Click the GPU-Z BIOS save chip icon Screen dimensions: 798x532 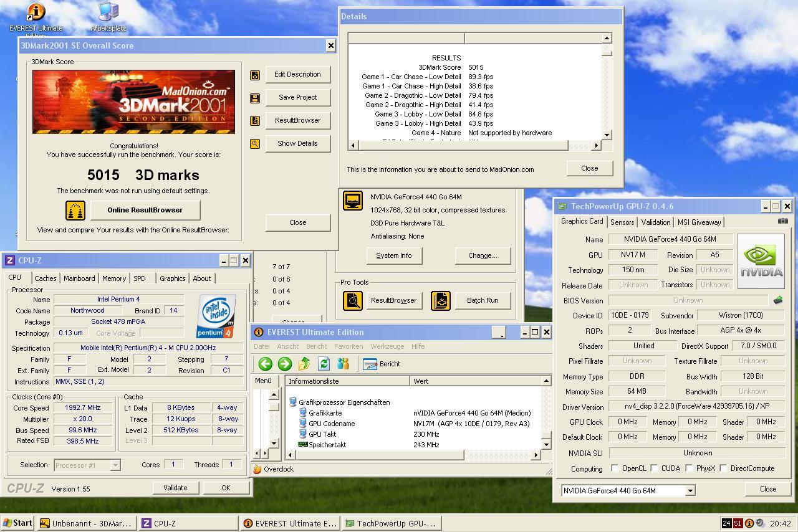[x=778, y=300]
